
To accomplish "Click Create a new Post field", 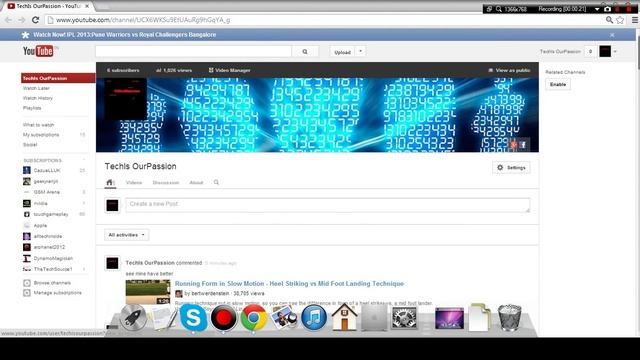I will pos(328,205).
